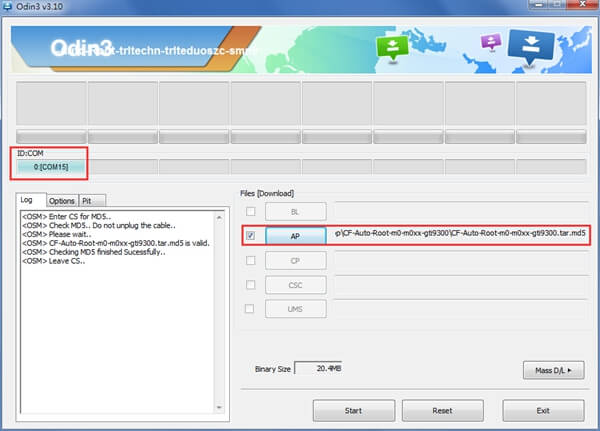Viewport: 600px width, 431px height.
Task: Click the green download icon in banner
Action: tap(392, 47)
